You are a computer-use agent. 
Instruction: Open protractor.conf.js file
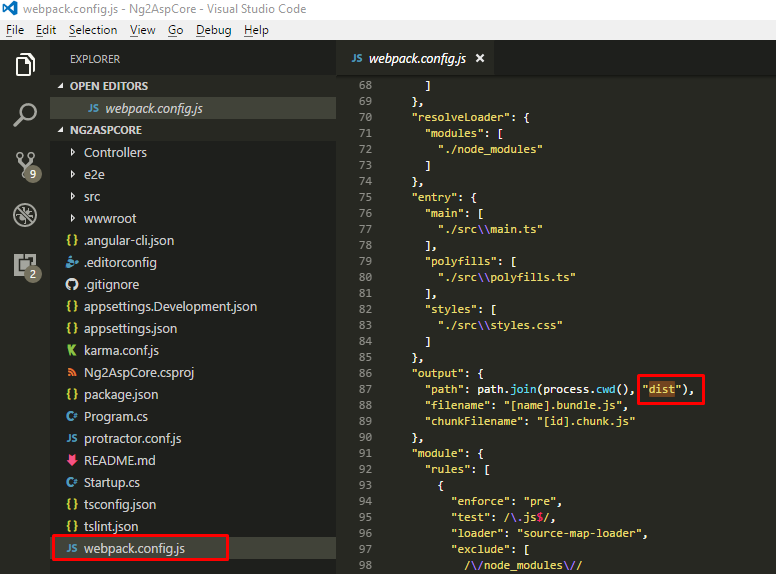tap(193, 438)
